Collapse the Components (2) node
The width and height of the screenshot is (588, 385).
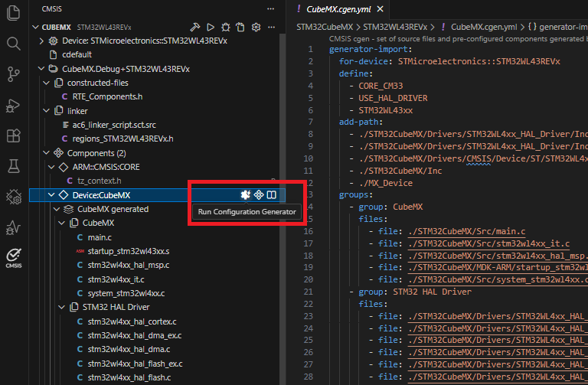pyautogui.click(x=46, y=153)
